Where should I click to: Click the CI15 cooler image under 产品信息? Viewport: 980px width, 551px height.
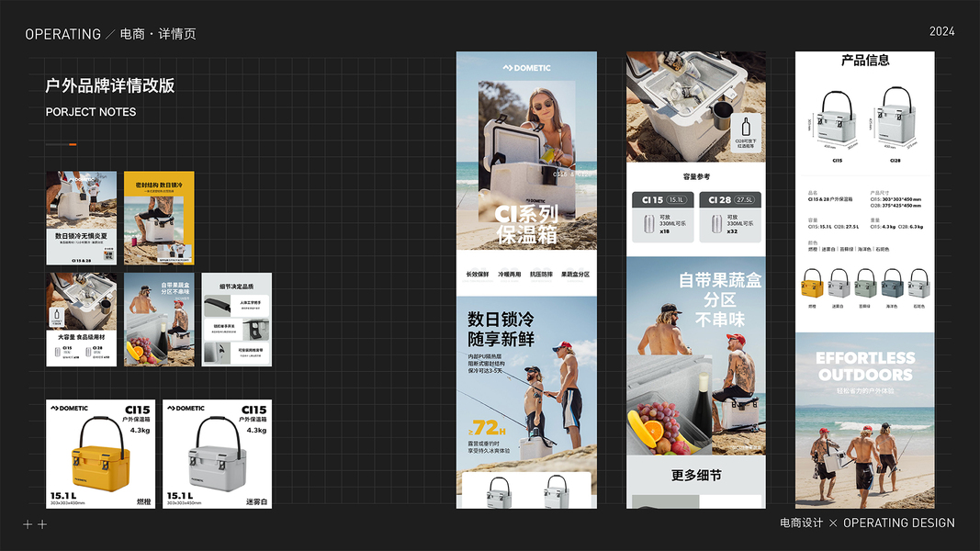[837, 118]
